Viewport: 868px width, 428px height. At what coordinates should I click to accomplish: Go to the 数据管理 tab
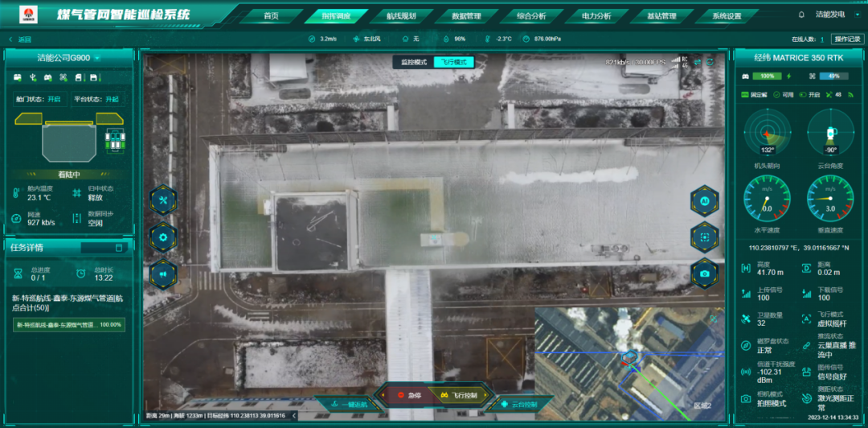[x=466, y=15]
